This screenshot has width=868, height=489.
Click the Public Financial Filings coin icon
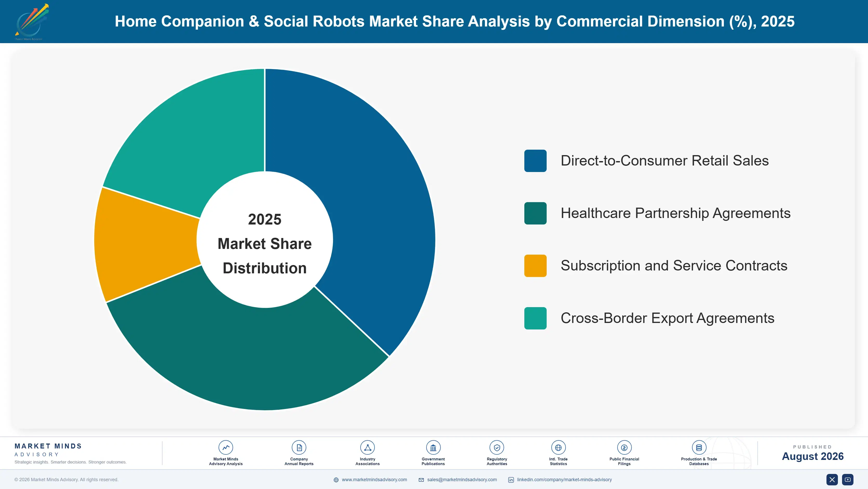coord(624,447)
